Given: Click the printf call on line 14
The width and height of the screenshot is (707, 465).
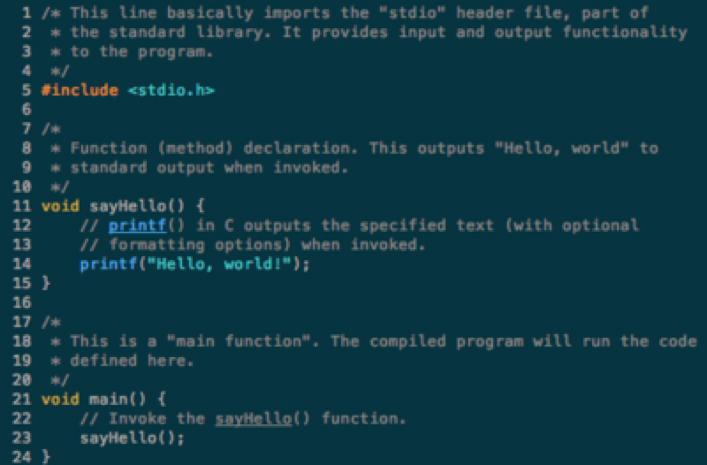Looking at the screenshot, I should pos(109,264).
